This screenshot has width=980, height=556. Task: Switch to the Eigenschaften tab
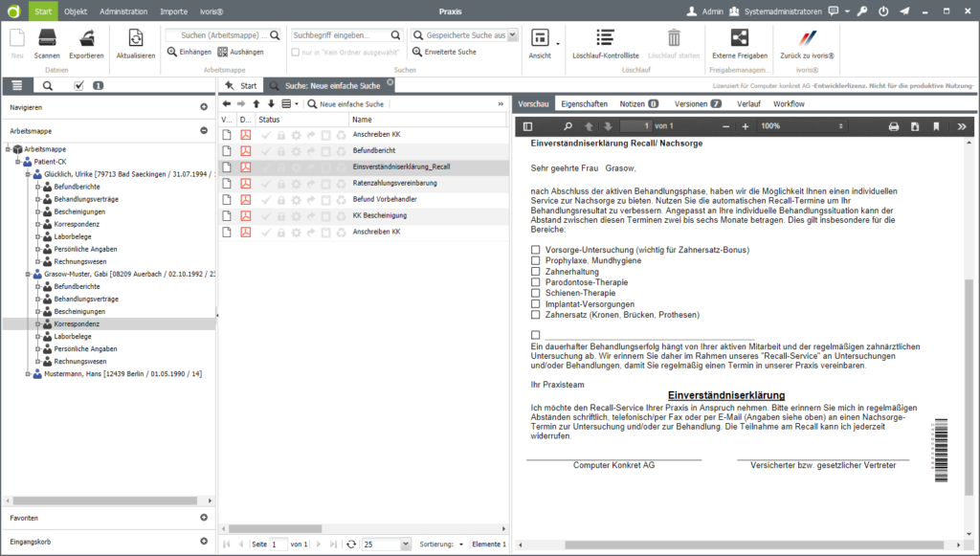pos(584,103)
